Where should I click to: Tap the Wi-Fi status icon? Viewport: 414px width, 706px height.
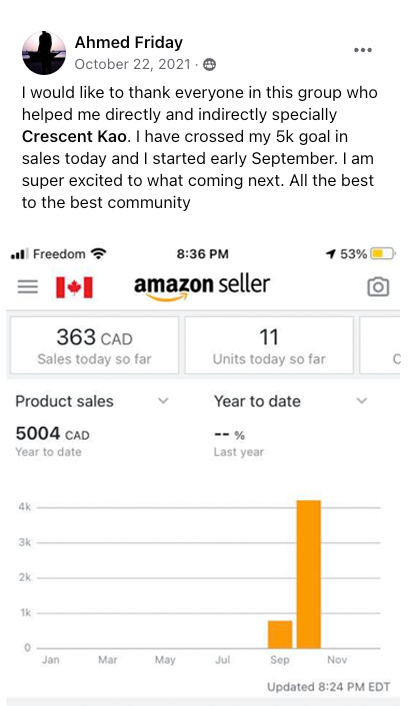click(x=98, y=254)
